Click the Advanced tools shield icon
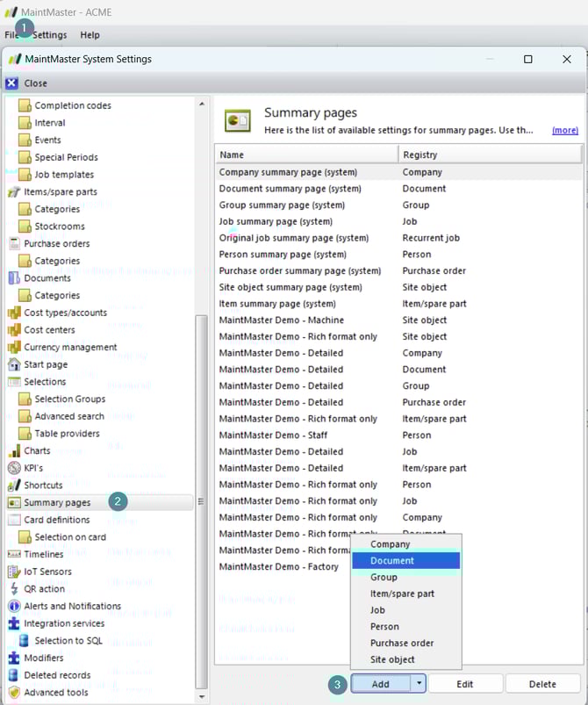588x705 pixels. click(14, 693)
